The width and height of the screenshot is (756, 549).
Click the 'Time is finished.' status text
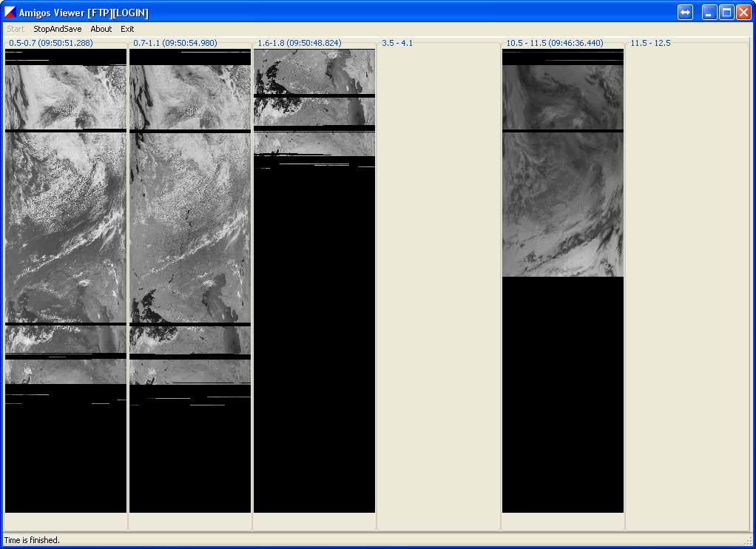[32, 540]
